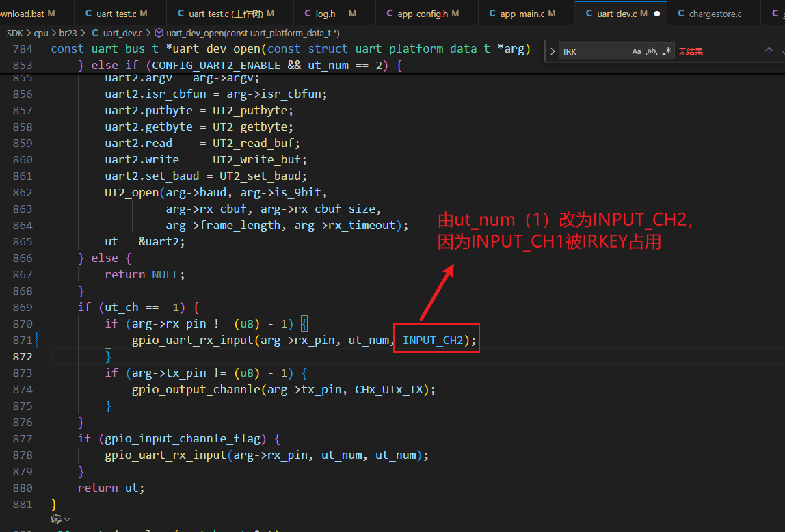Click line number 867 in the gutter
Viewport: 785px width, 532px height.
point(23,274)
